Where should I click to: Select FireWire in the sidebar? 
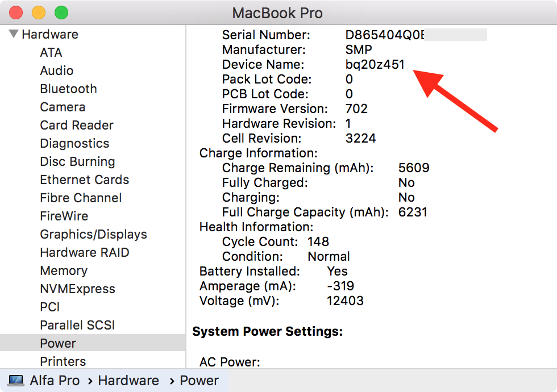pos(64,216)
